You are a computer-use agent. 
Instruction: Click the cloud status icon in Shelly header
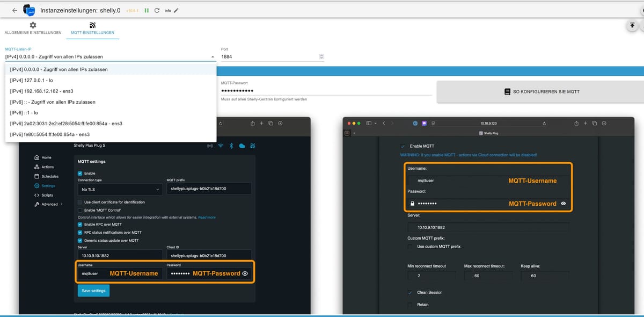(241, 146)
